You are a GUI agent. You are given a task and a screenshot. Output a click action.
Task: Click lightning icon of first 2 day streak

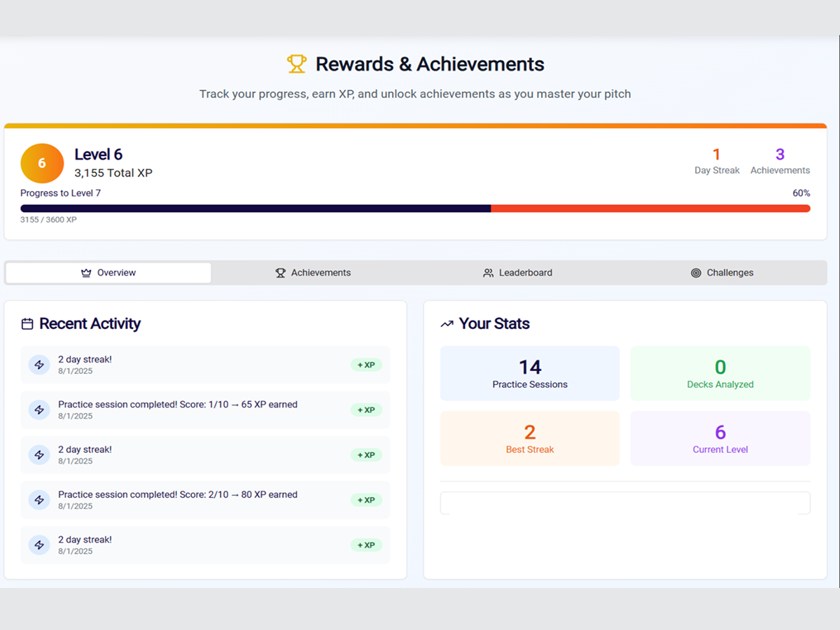point(39,365)
